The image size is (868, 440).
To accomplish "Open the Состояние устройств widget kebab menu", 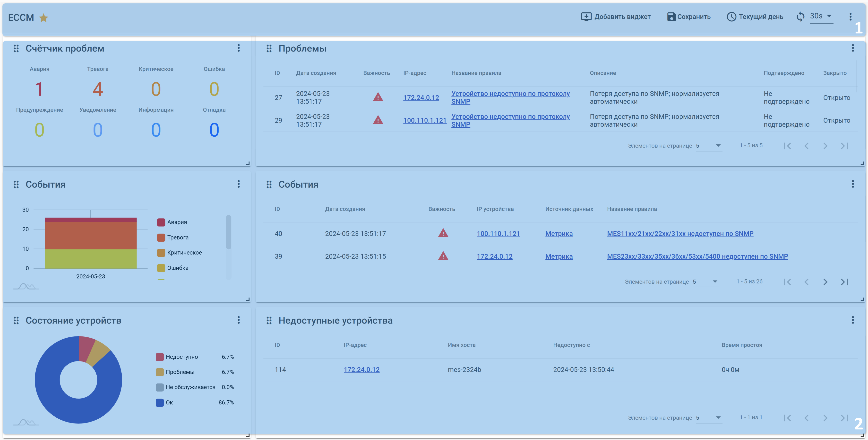I will pyautogui.click(x=239, y=320).
